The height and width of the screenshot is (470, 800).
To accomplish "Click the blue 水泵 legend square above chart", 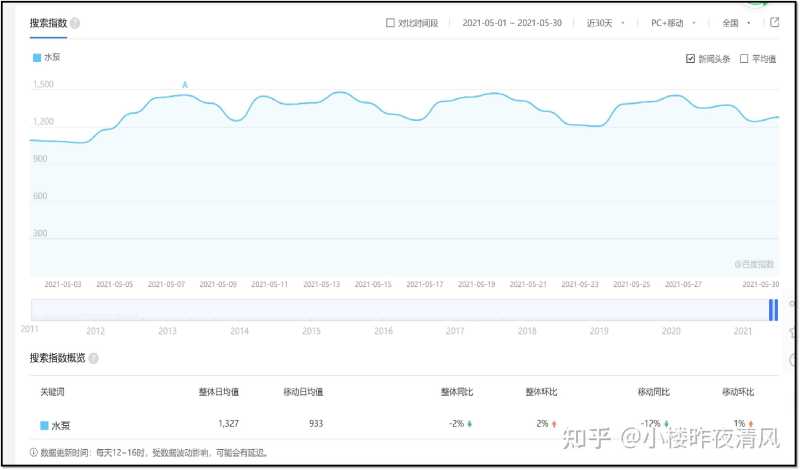I will tap(37, 58).
